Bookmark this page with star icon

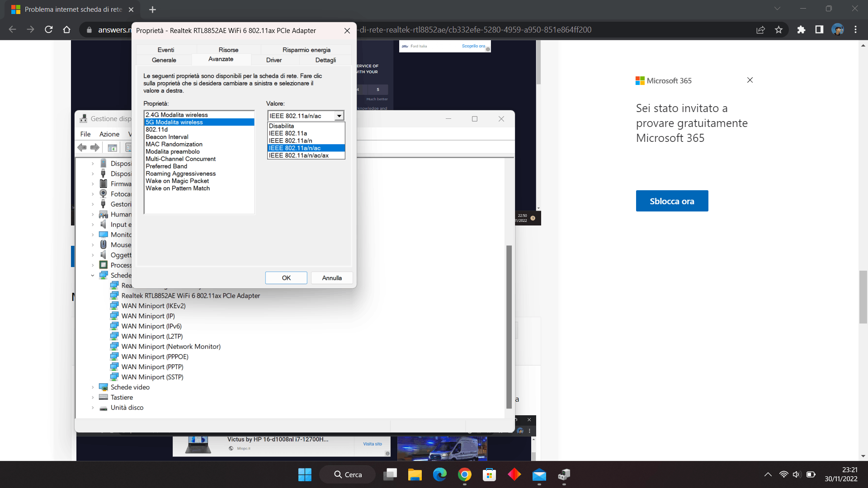[778, 30]
